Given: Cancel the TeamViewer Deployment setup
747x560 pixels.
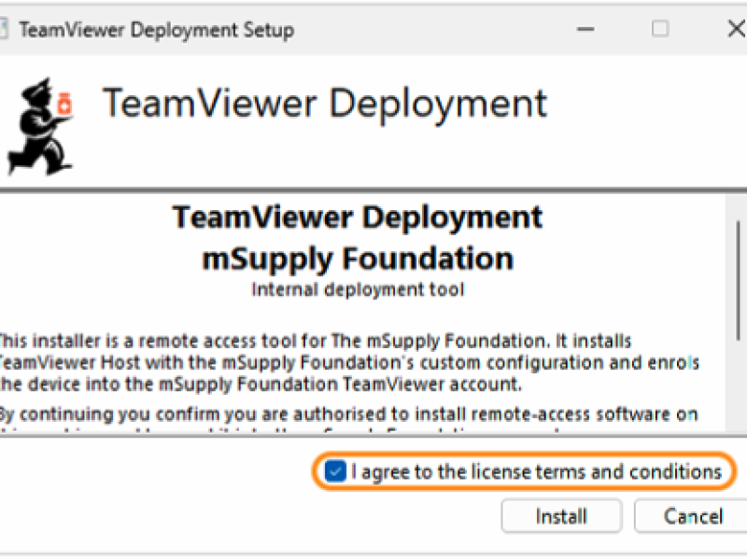Looking at the screenshot, I should (x=692, y=516).
